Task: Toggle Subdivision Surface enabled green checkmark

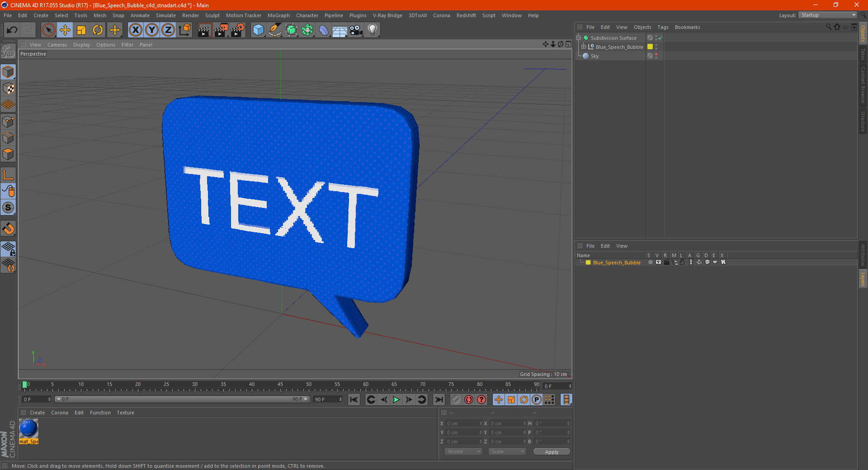Action: click(x=660, y=38)
